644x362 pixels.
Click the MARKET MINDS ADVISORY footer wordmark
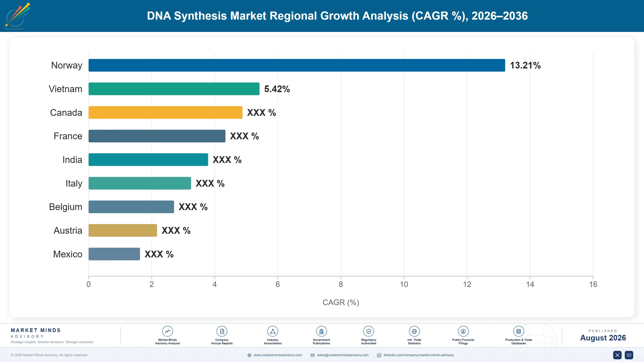coord(36,333)
